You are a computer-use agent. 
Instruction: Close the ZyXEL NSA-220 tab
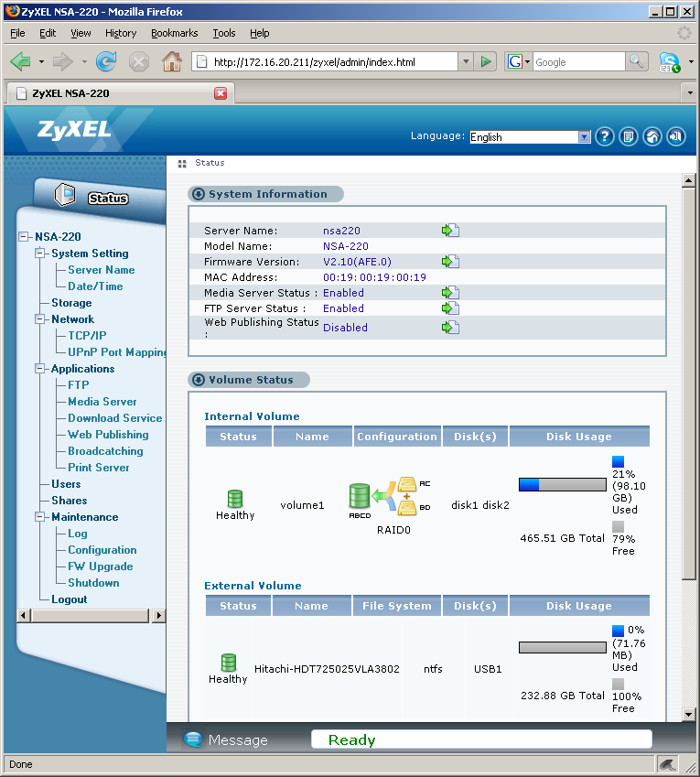221,93
